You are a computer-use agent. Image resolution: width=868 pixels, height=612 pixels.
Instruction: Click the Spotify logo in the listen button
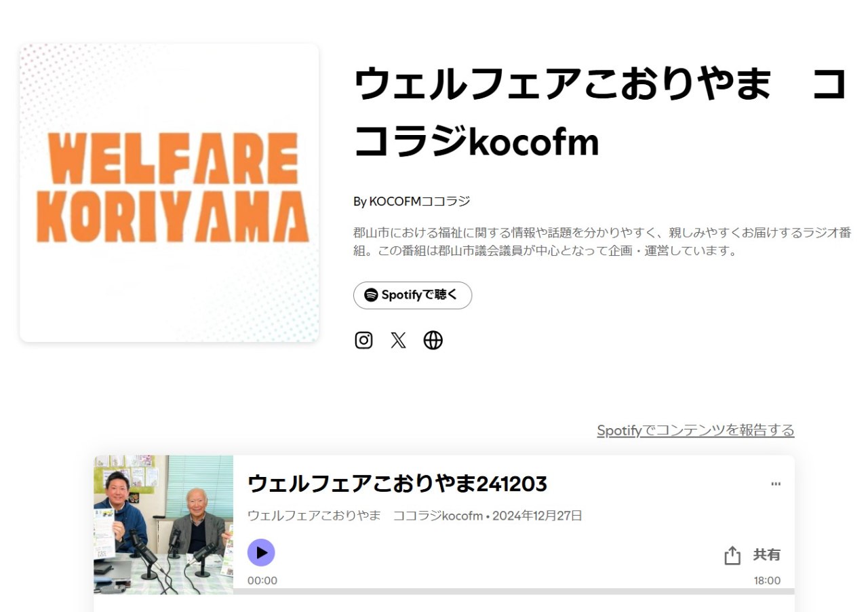(371, 295)
